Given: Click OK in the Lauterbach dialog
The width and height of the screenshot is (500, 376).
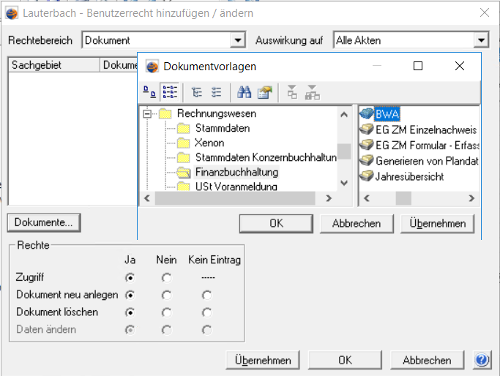Looking at the screenshot, I should (x=345, y=360).
